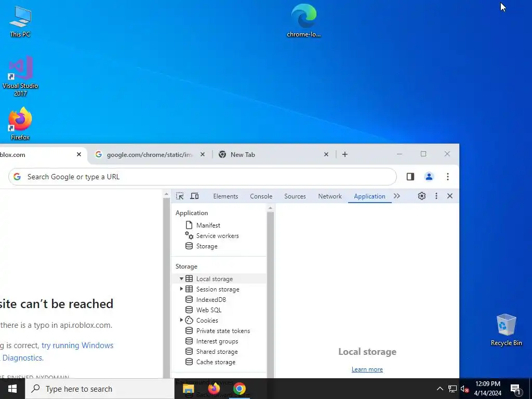The image size is (532, 399).
Task: Open DevTools settings gear
Action: pyautogui.click(x=422, y=196)
